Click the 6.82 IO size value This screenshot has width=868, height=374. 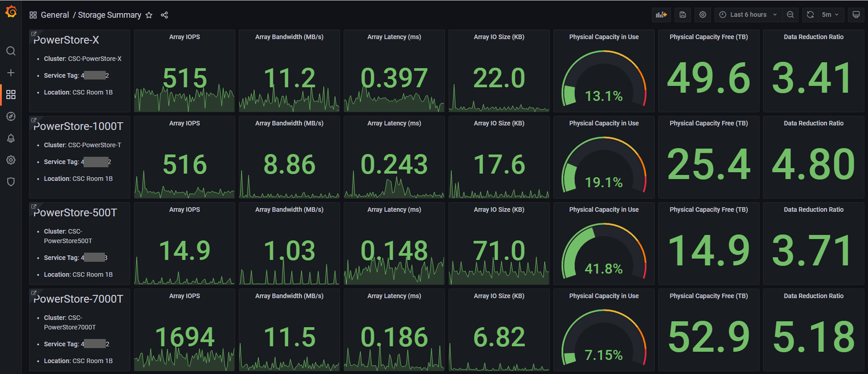click(x=499, y=337)
